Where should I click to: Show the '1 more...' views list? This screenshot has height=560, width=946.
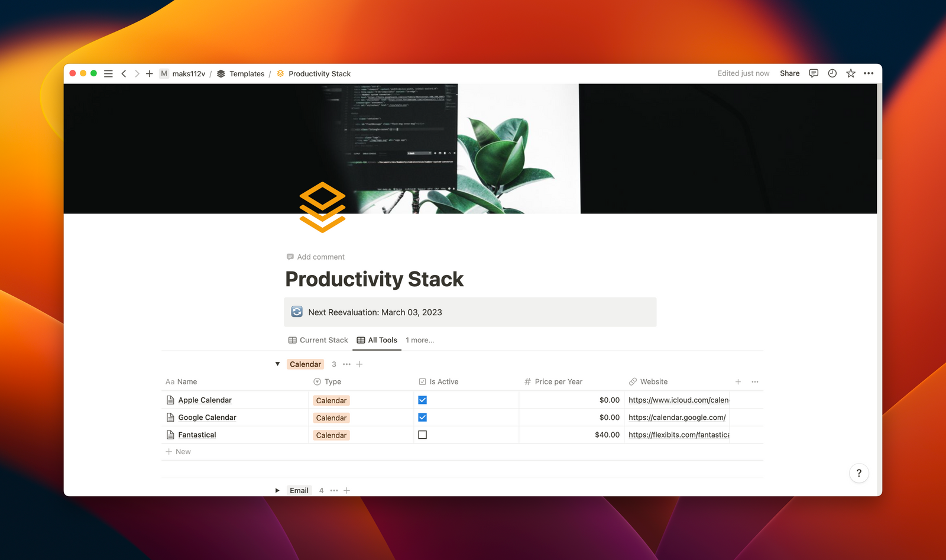(x=420, y=340)
